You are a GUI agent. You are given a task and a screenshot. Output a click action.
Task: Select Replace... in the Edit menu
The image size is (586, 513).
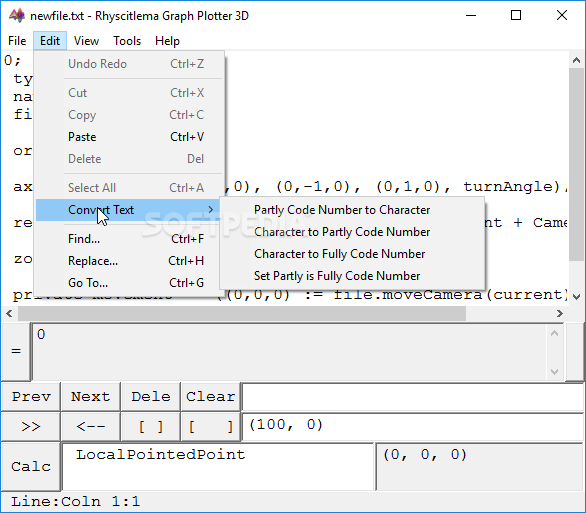[129, 261]
